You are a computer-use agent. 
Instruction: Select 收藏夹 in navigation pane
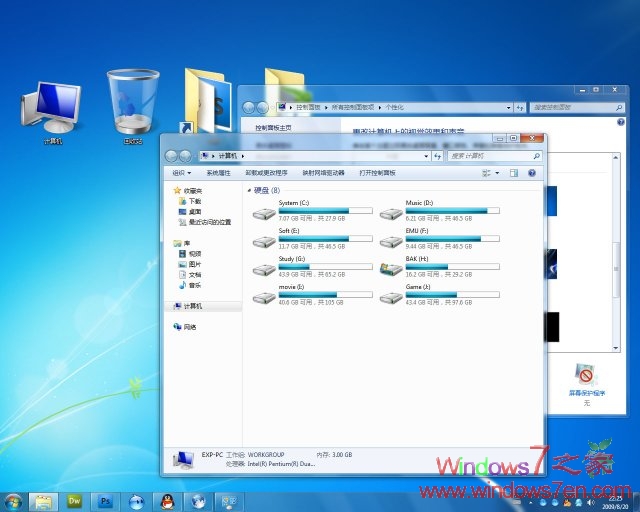(x=188, y=191)
